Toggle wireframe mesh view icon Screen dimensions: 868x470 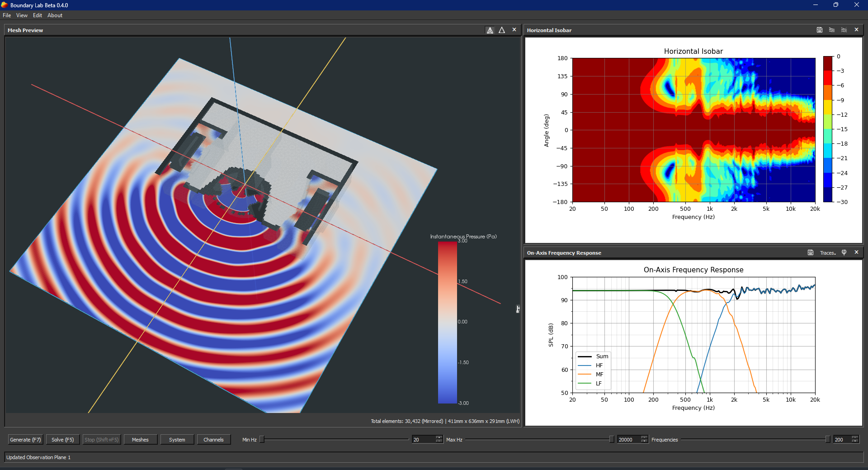(x=490, y=30)
